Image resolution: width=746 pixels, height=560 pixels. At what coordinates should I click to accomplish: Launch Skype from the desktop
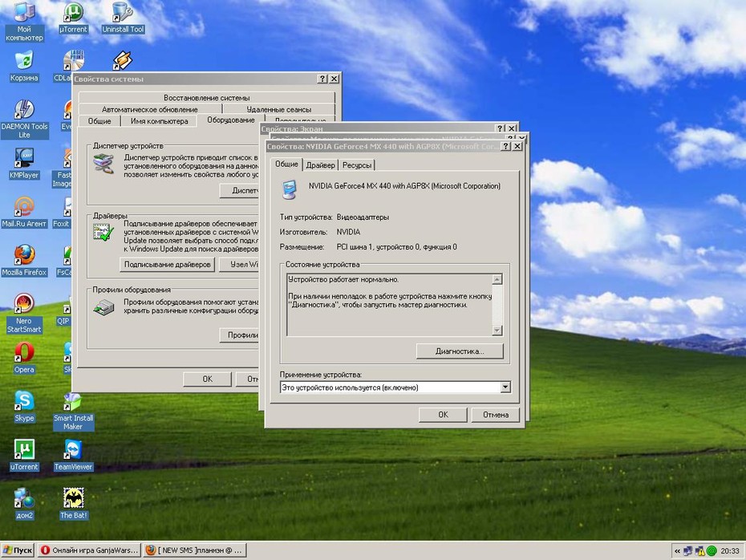coord(24,407)
